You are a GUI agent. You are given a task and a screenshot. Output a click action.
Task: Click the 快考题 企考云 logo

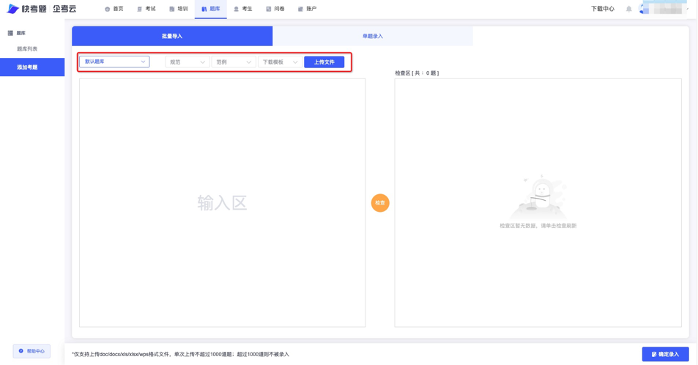(42, 9)
